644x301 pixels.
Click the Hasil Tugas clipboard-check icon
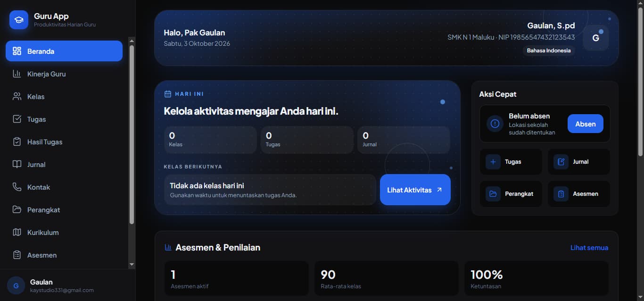17,142
